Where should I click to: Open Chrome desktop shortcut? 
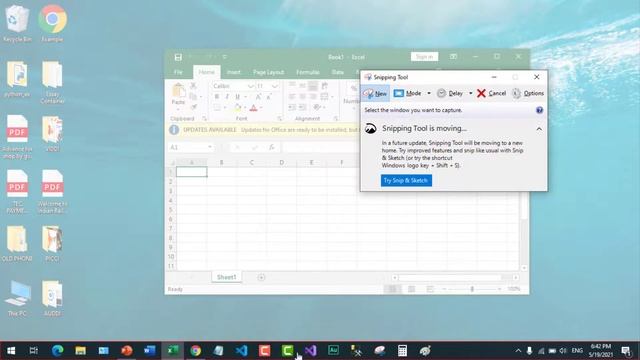(52, 24)
